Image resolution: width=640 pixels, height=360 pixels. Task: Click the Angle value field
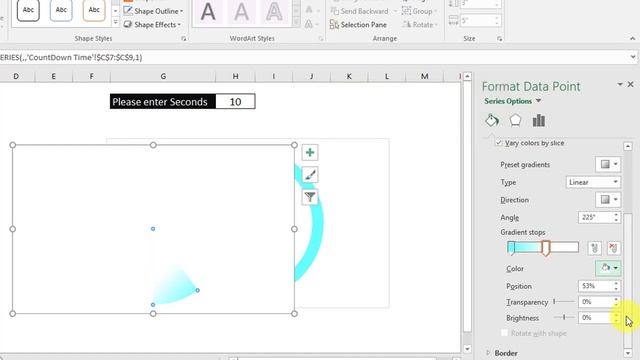pyautogui.click(x=595, y=217)
